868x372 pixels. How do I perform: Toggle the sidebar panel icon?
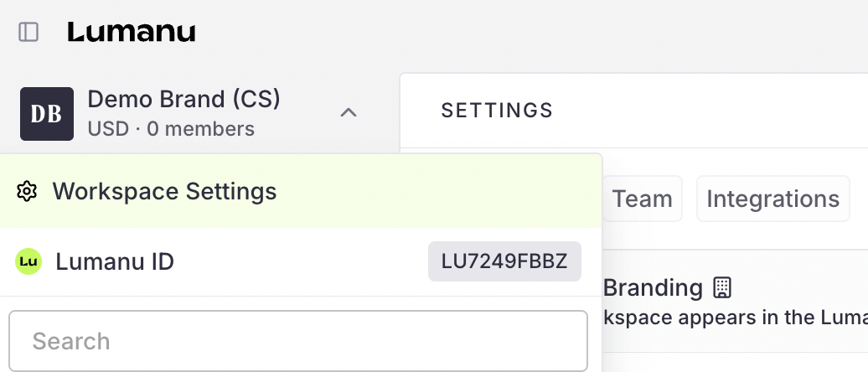pyautogui.click(x=28, y=32)
